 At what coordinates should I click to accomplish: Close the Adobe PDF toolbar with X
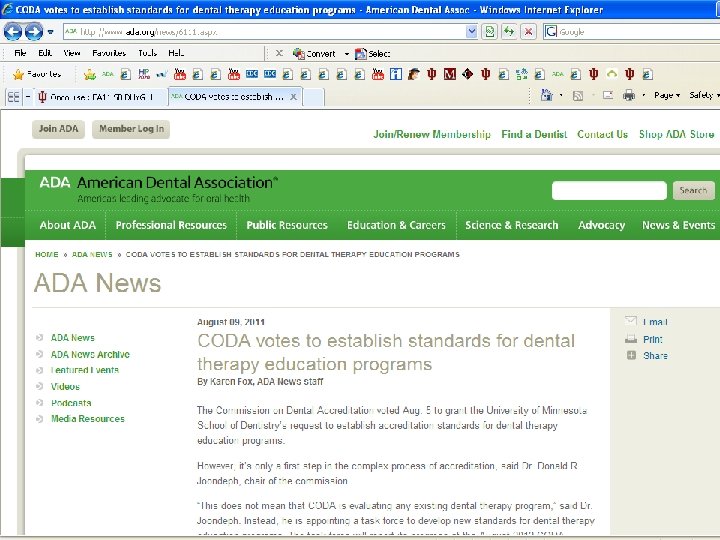[x=279, y=53]
